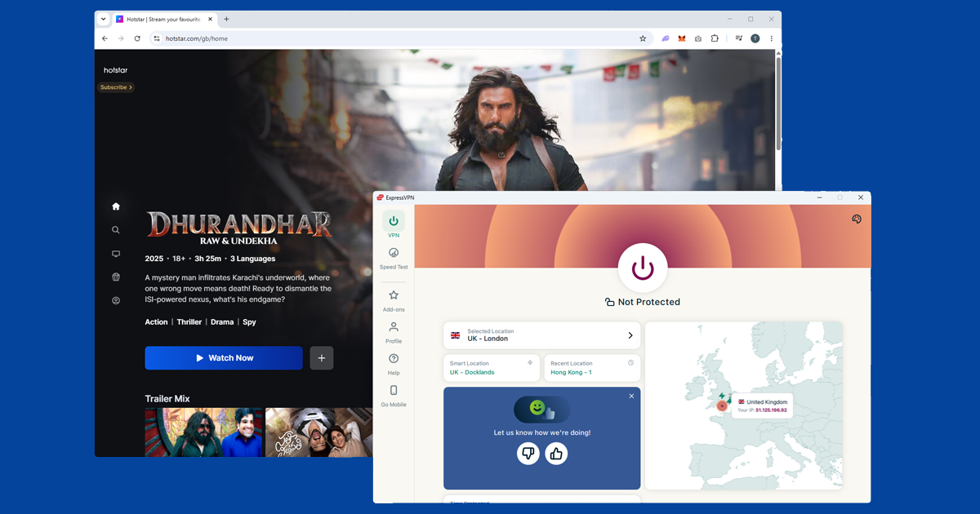
Task: Open the second Trailer Mix thumbnail
Action: pyautogui.click(x=319, y=432)
